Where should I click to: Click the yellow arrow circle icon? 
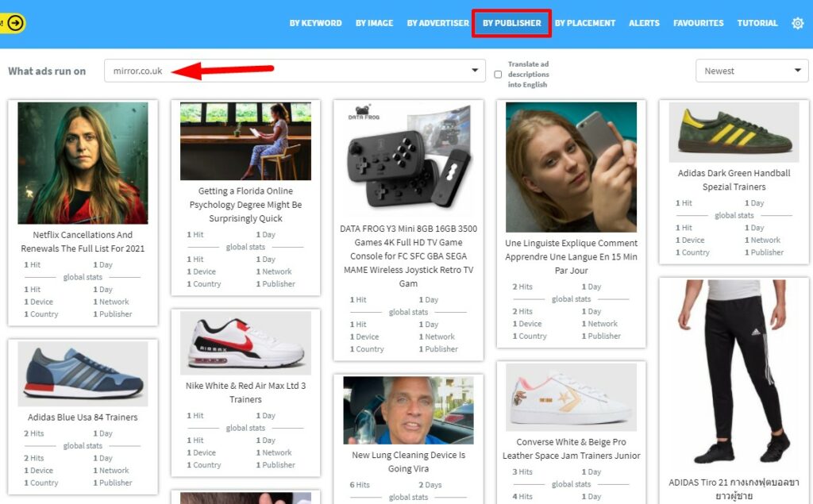16,23
